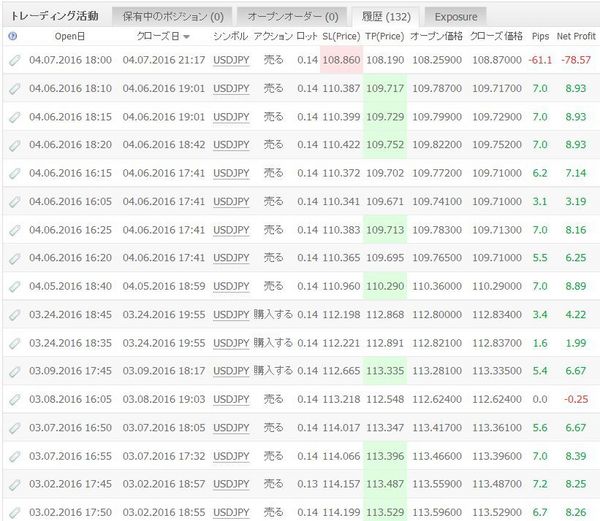Click Pips value 7.2
The width and height of the screenshot is (600, 521).
tap(540, 484)
